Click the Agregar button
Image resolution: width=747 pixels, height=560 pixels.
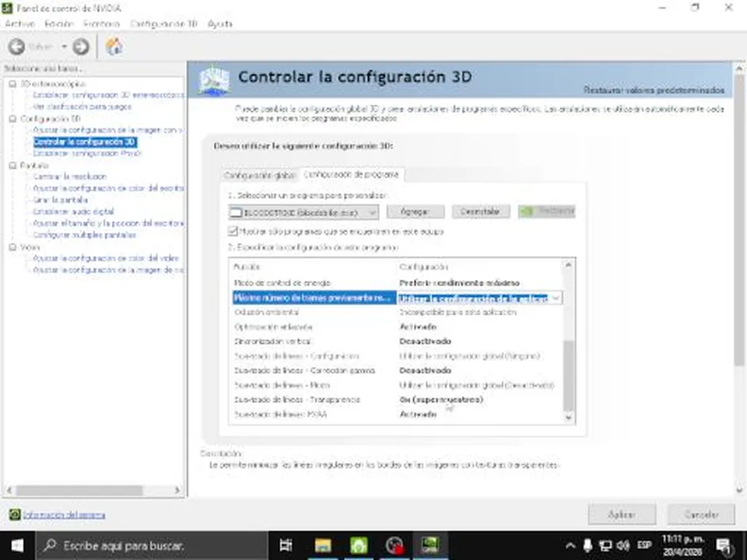(416, 212)
